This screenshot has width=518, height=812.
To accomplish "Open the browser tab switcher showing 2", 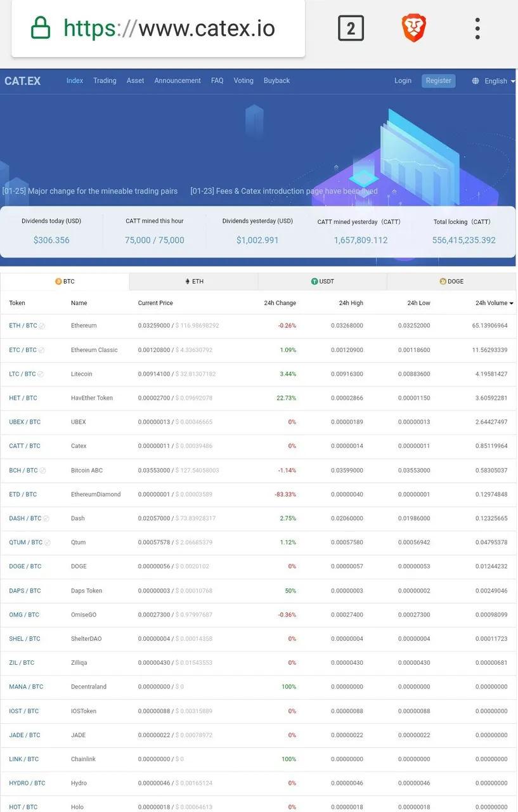I will click(351, 29).
